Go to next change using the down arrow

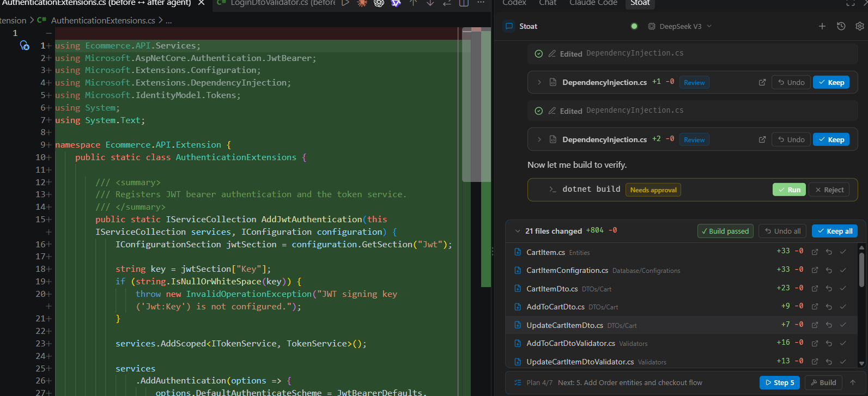click(430, 3)
